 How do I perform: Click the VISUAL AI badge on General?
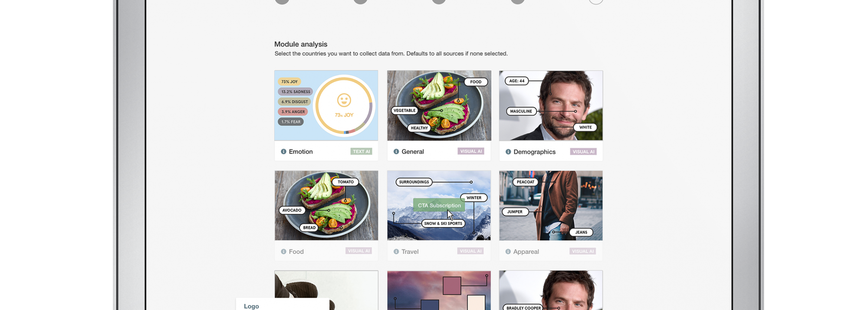(471, 151)
